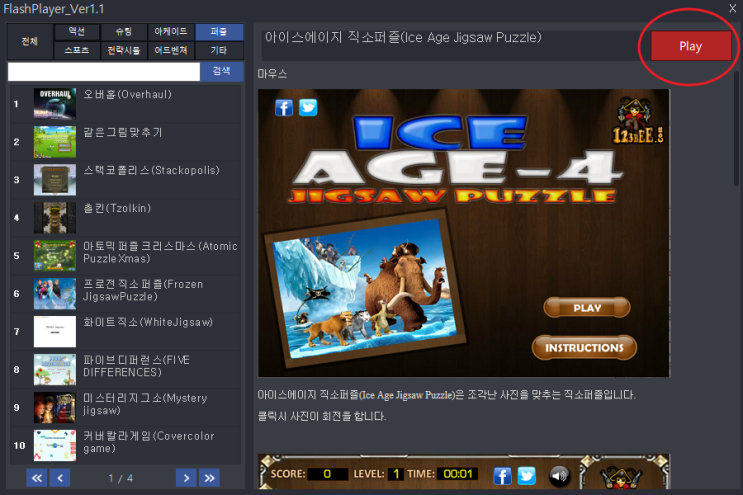Choose the 퍼즐 category tab
This screenshot has height=495, width=743.
219,32
